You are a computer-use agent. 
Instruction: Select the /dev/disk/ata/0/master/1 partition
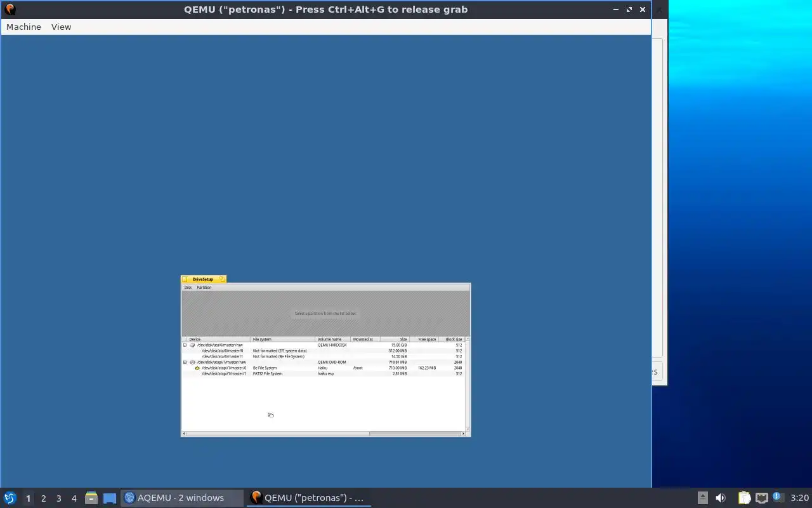click(324, 356)
